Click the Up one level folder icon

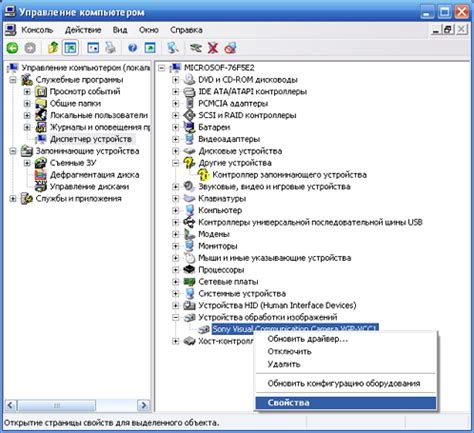click(53, 48)
